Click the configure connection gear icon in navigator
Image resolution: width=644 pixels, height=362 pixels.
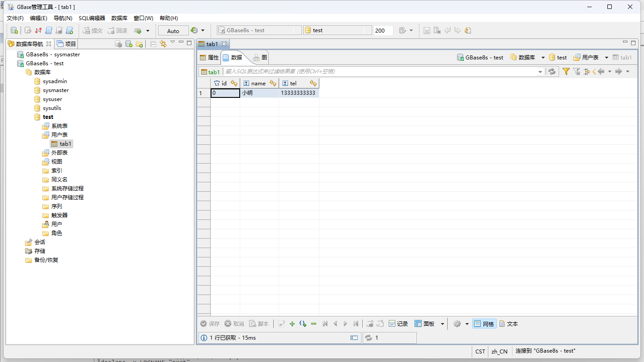(x=119, y=44)
